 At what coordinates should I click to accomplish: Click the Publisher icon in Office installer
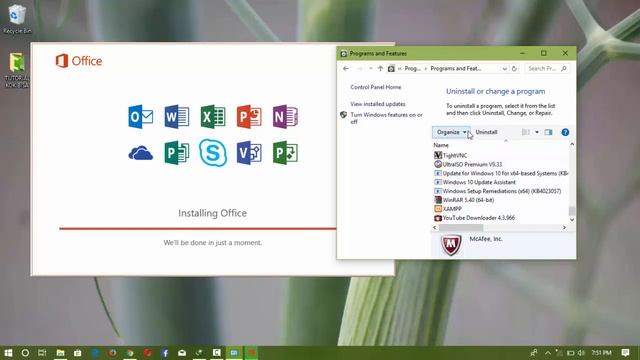click(x=177, y=153)
